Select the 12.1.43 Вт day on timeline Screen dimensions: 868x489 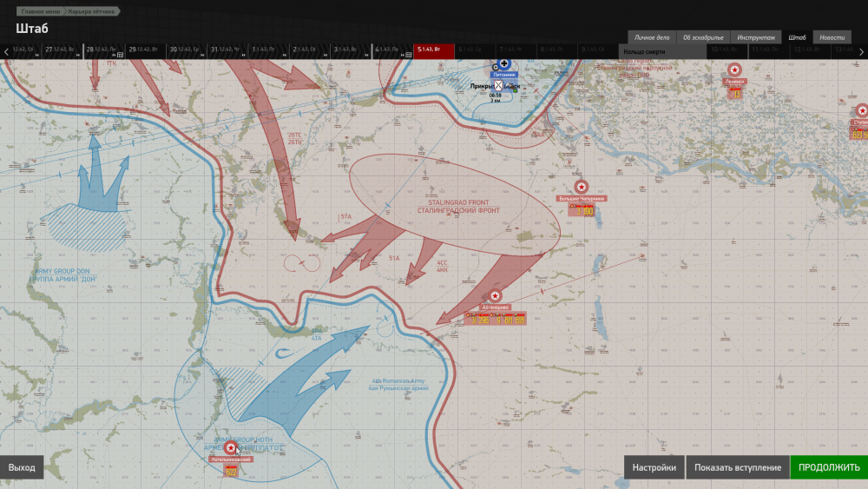(811, 51)
